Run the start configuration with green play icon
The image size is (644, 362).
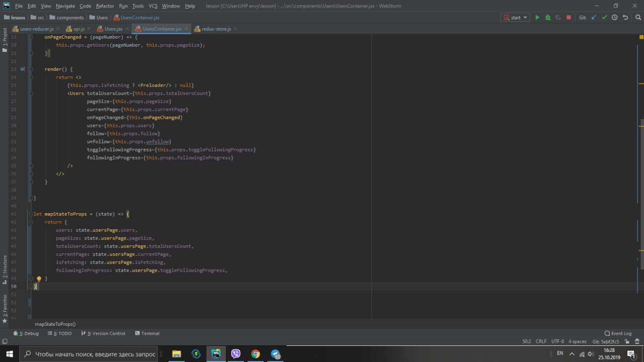(x=537, y=18)
